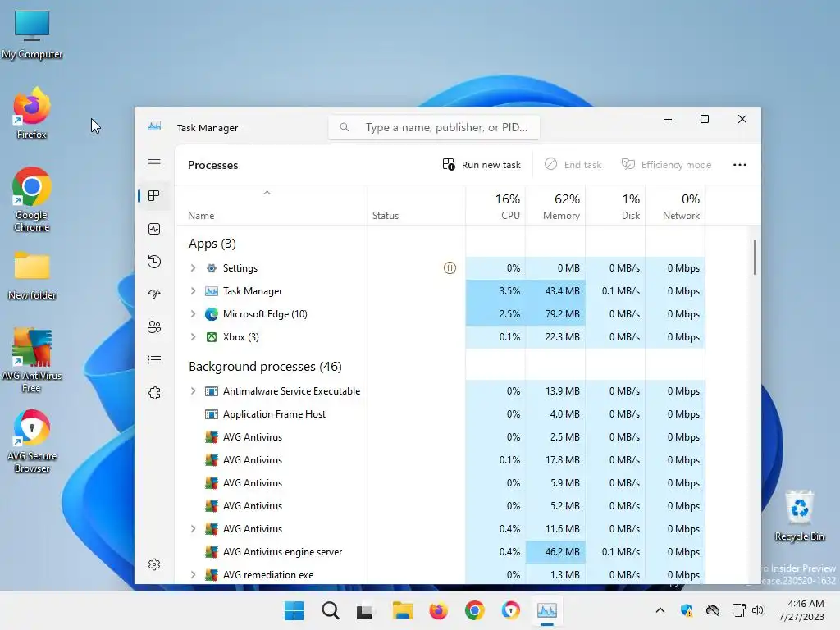Sort processes by the Status column
The width and height of the screenshot is (840, 630).
[416, 206]
